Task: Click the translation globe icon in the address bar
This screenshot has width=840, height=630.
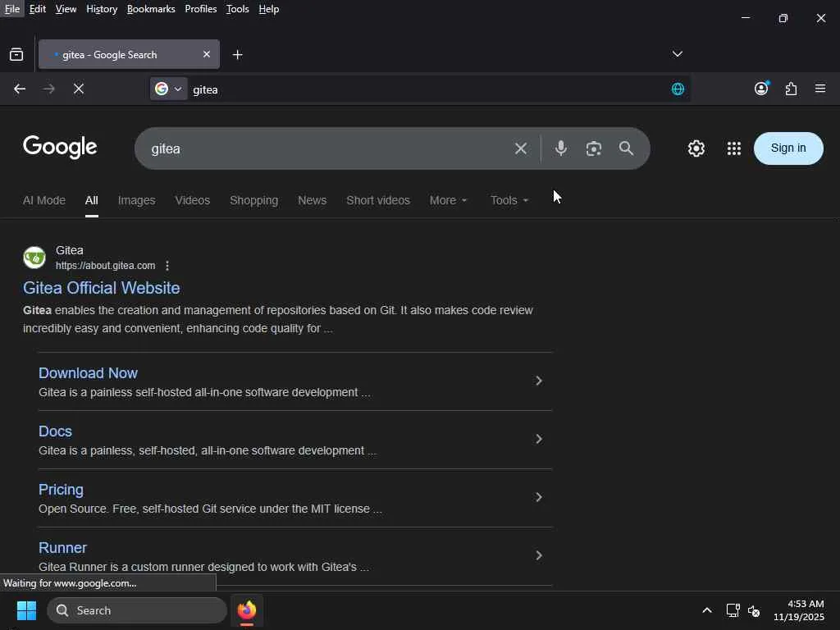Action: tap(678, 89)
